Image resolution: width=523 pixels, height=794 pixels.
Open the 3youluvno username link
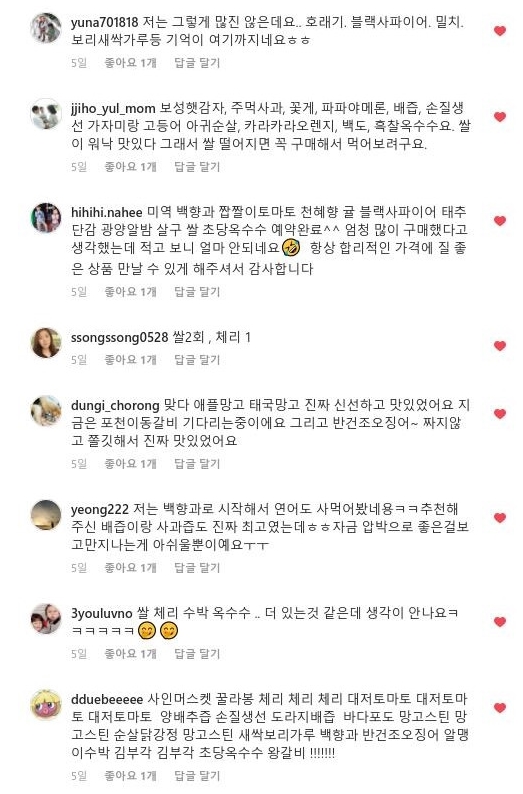tap(101, 613)
